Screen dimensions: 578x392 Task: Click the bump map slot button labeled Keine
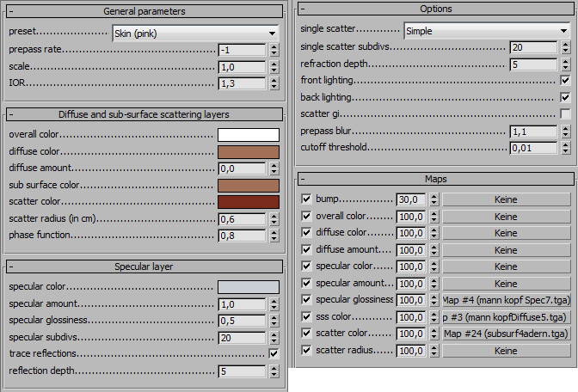[506, 199]
